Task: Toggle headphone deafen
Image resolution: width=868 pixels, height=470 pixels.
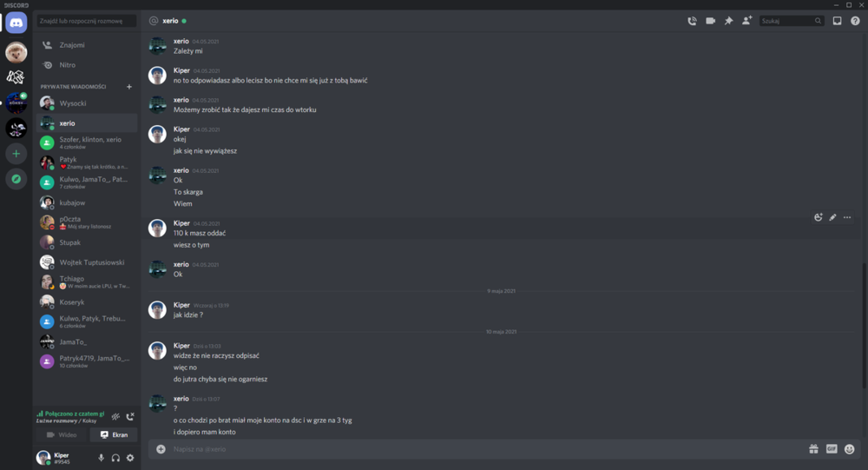Action: tap(115, 458)
